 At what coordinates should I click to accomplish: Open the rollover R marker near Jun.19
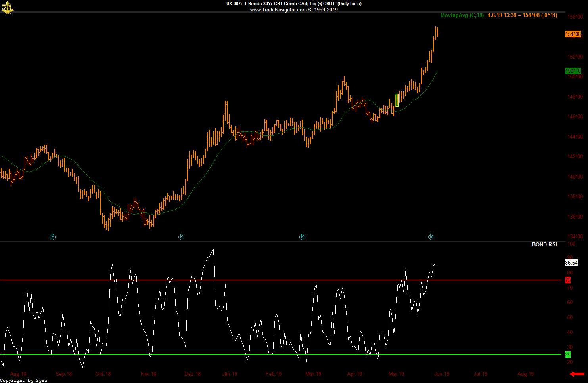click(x=431, y=237)
